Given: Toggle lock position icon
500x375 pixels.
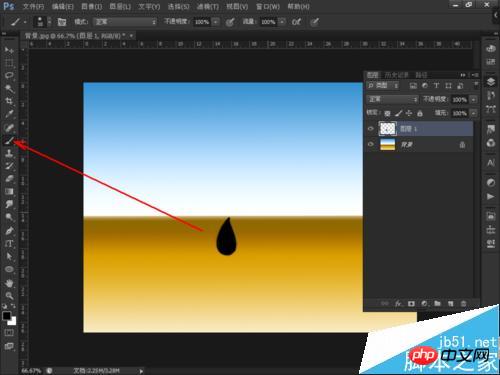Looking at the screenshot, I should pos(409,114).
